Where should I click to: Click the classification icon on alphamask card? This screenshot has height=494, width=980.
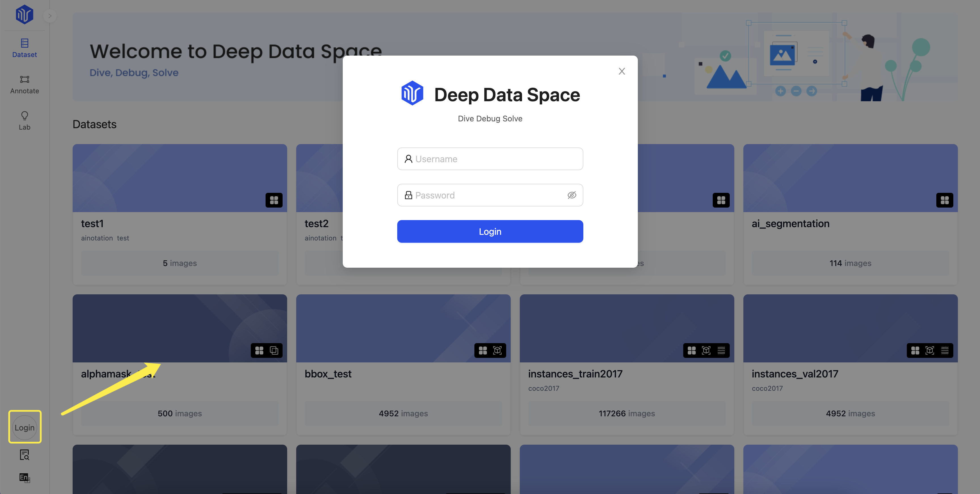pyautogui.click(x=259, y=350)
